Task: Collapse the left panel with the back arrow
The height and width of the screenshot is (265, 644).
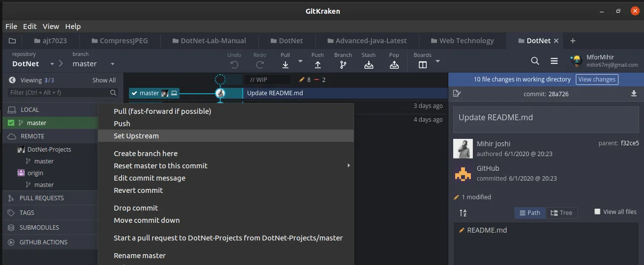Action: pos(12,80)
